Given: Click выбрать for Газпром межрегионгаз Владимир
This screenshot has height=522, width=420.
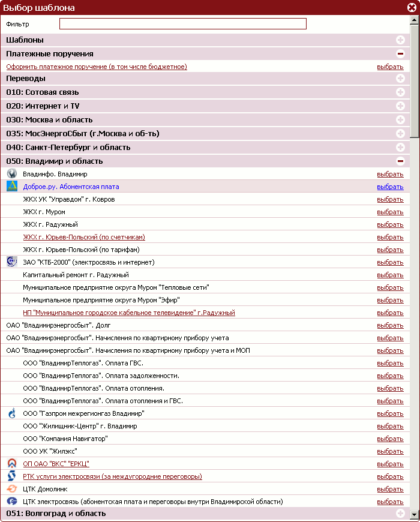Looking at the screenshot, I should [x=390, y=413].
